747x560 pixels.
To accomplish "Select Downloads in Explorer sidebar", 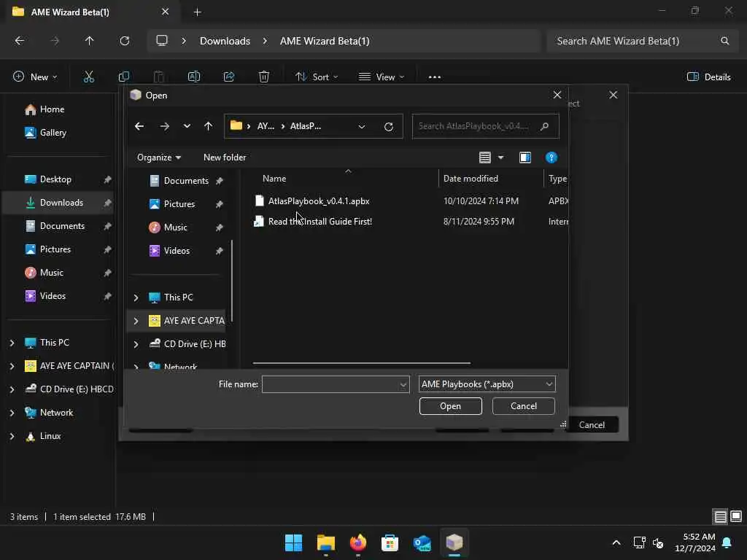I will 60,203.
